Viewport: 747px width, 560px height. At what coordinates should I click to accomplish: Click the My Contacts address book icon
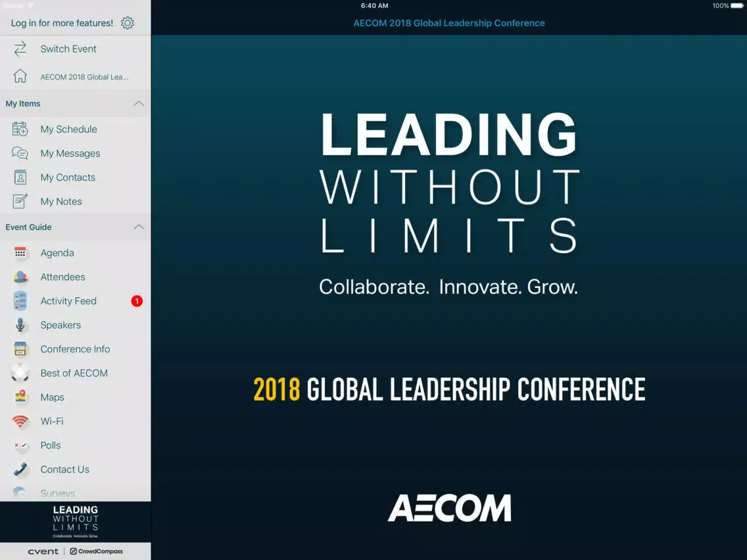pyautogui.click(x=20, y=177)
